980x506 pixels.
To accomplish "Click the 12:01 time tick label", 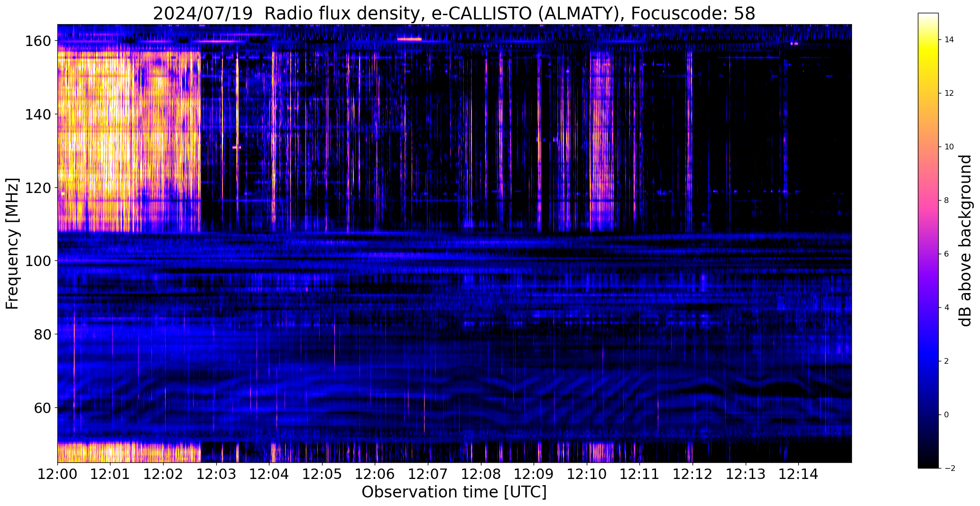I will click(x=111, y=474).
